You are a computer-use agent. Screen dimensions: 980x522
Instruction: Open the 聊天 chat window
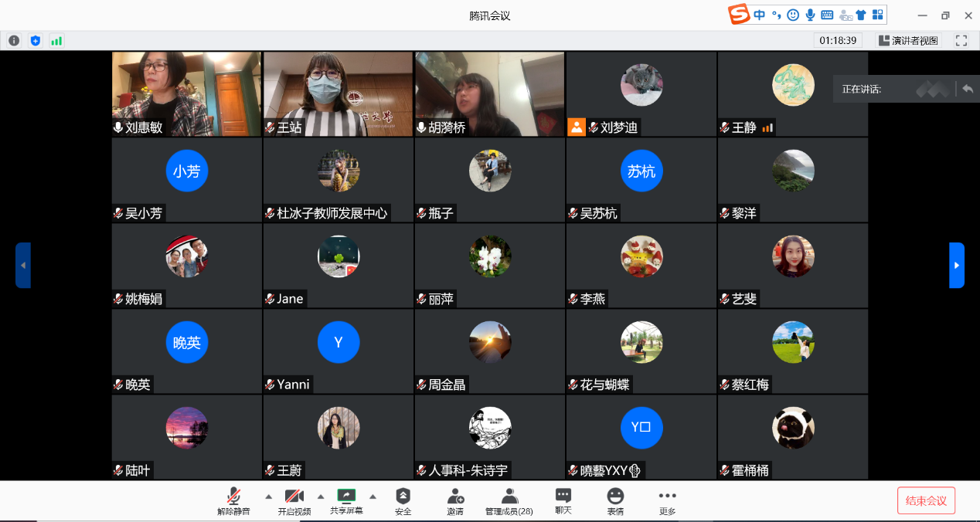[x=563, y=501]
